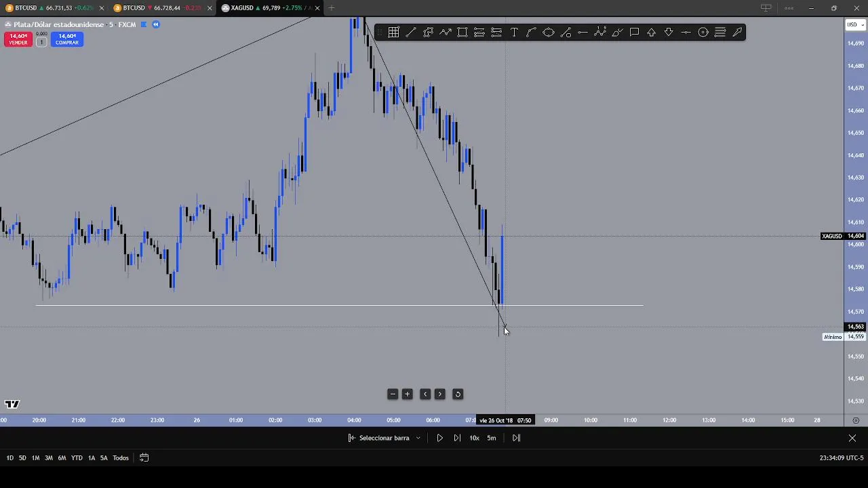The height and width of the screenshot is (488, 868).
Task: Click the order quantity field showing 1
Action: click(41, 42)
